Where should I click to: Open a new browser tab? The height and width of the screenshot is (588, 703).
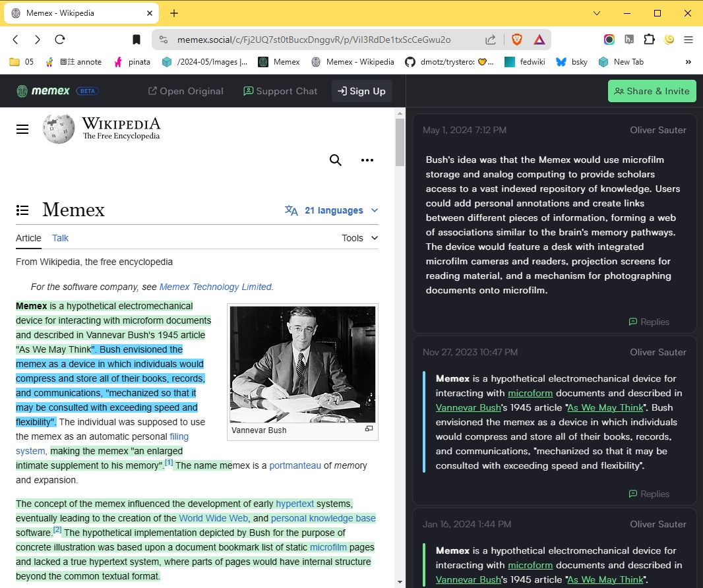pyautogui.click(x=174, y=13)
